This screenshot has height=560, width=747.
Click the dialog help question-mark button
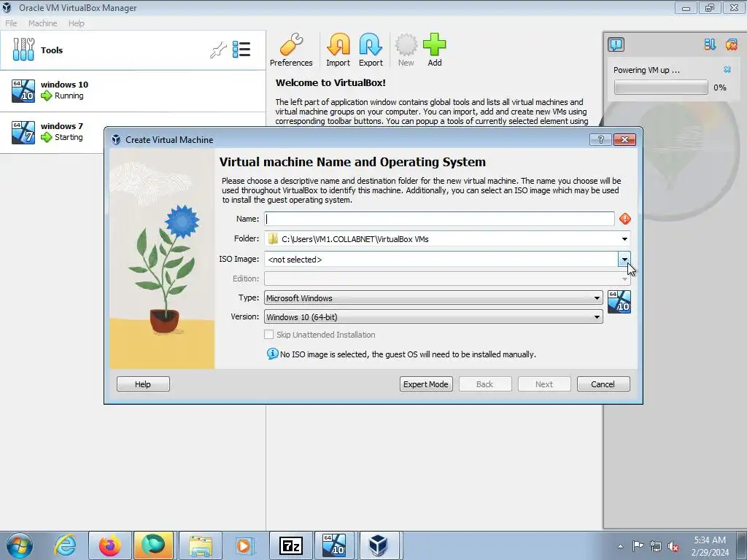pos(600,139)
